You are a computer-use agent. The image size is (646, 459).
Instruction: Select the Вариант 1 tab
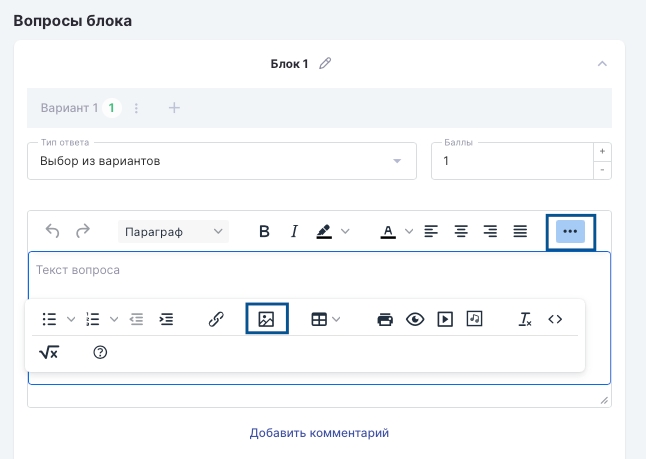69,108
